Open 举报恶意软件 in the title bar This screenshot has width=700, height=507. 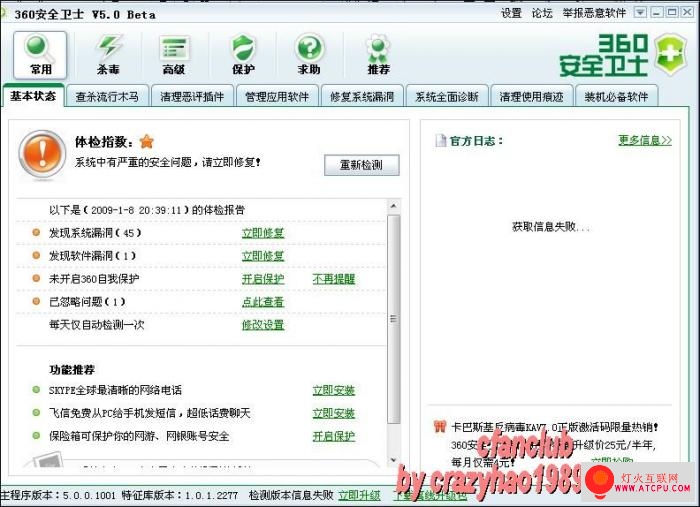click(594, 13)
